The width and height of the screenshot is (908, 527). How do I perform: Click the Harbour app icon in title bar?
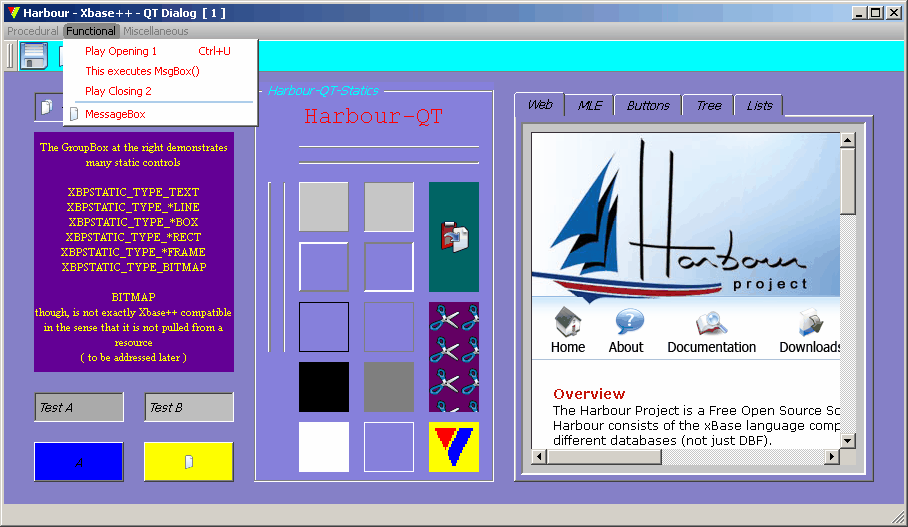(x=14, y=12)
